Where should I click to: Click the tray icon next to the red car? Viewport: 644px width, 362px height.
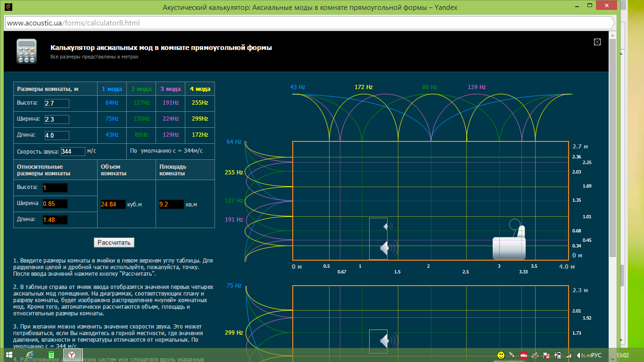point(535,355)
